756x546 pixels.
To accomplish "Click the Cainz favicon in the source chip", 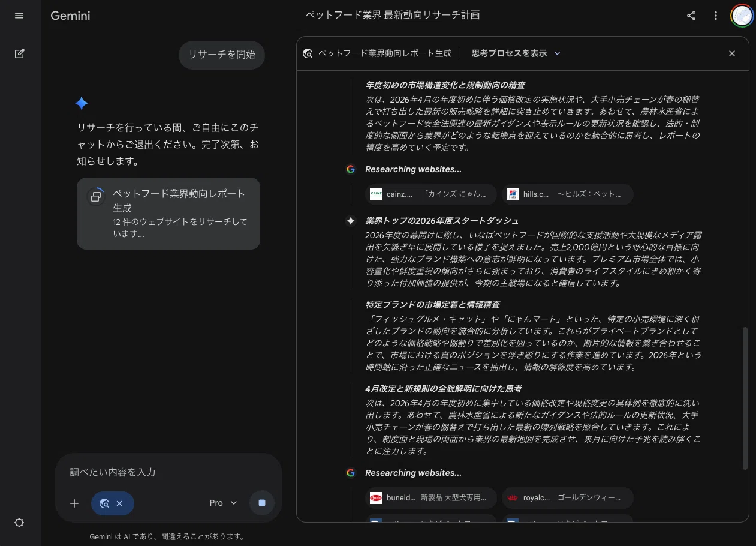I will pos(376,194).
